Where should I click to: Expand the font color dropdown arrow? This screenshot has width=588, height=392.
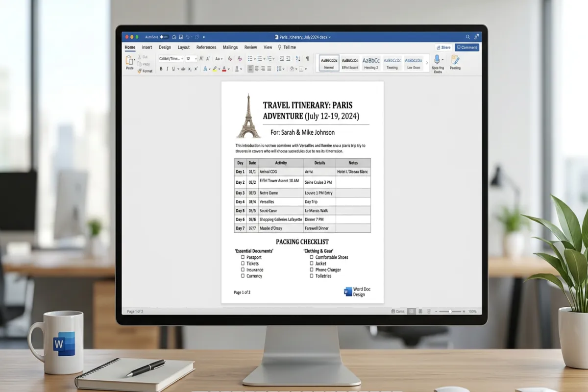tap(228, 69)
